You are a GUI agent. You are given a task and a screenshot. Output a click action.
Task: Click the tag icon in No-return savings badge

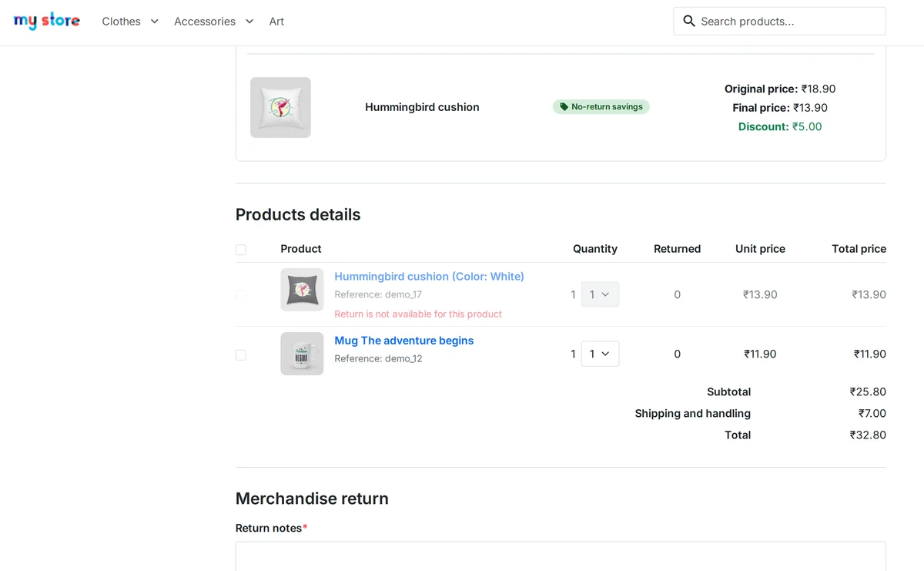click(x=564, y=107)
